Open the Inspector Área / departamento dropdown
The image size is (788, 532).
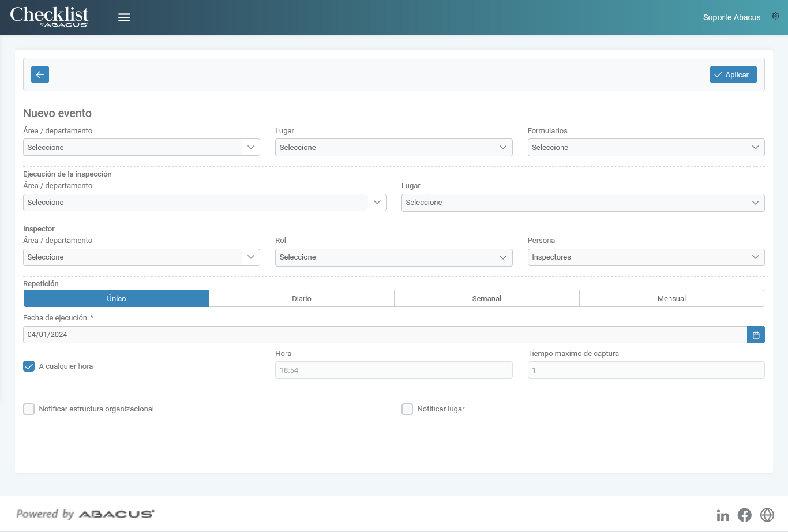pyautogui.click(x=141, y=257)
